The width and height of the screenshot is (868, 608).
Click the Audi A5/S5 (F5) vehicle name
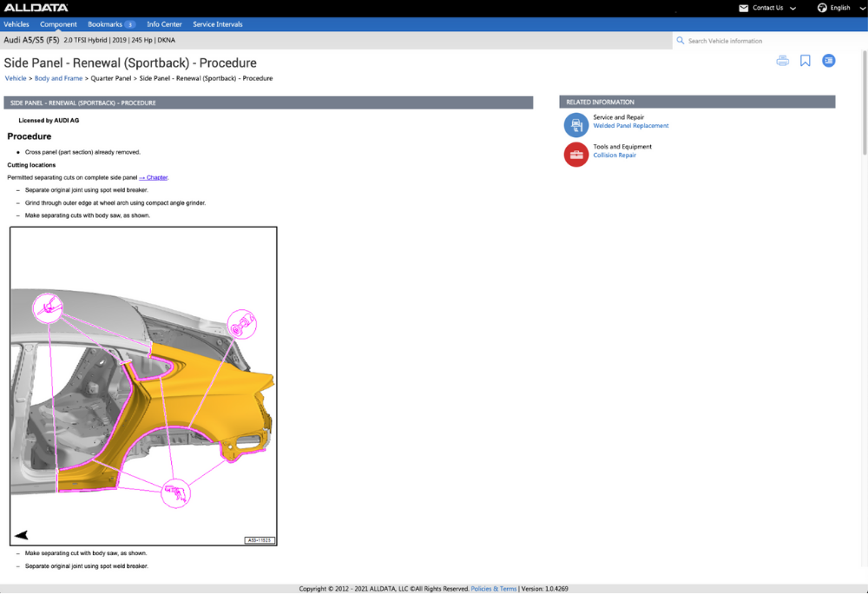tap(31, 40)
